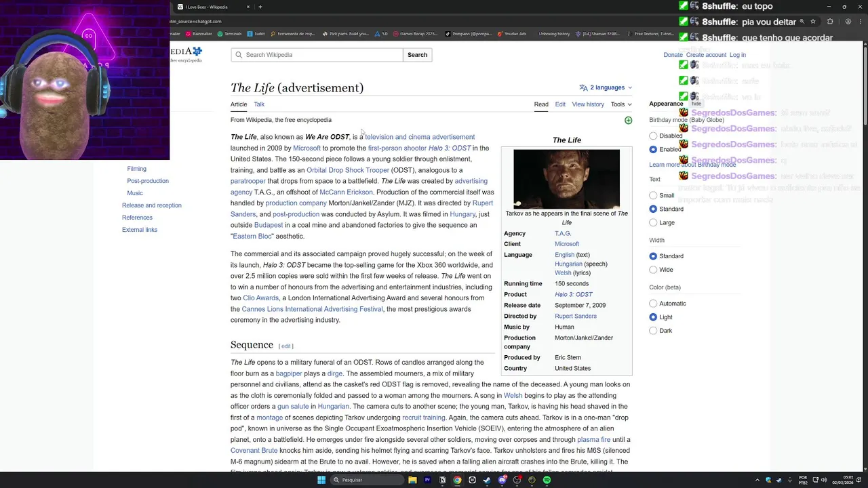Set width to Wide
The height and width of the screenshot is (488, 868).
click(x=653, y=270)
